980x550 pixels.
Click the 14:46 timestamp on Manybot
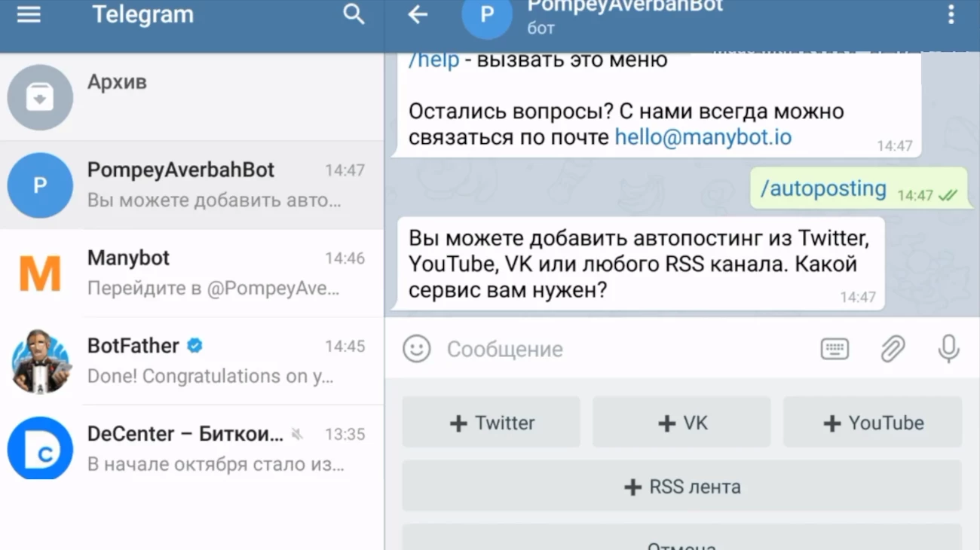pyautogui.click(x=345, y=258)
